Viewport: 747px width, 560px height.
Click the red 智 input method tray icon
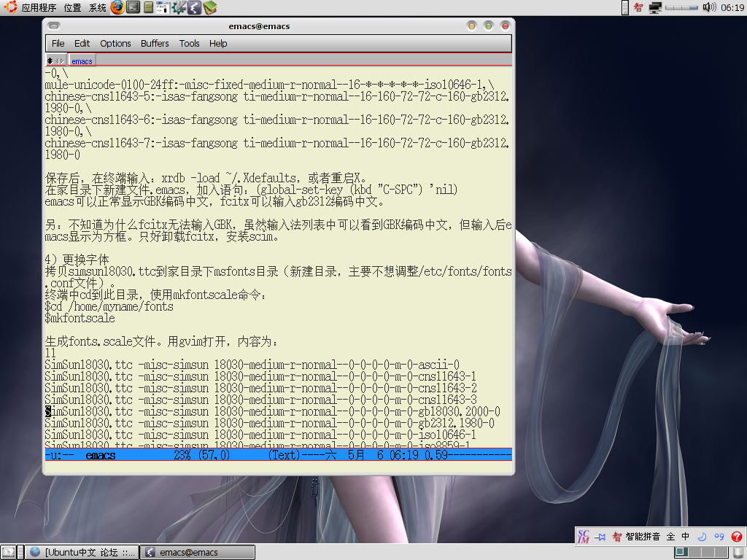[x=638, y=7]
